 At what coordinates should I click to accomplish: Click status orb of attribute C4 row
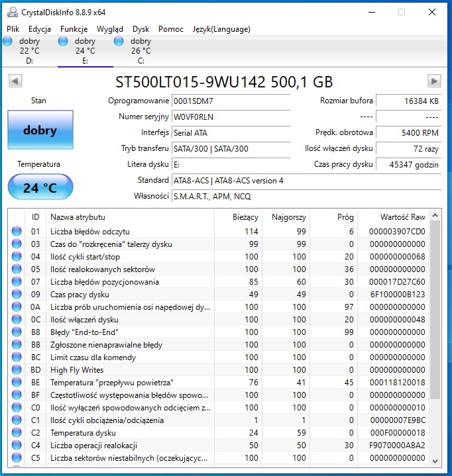17,445
